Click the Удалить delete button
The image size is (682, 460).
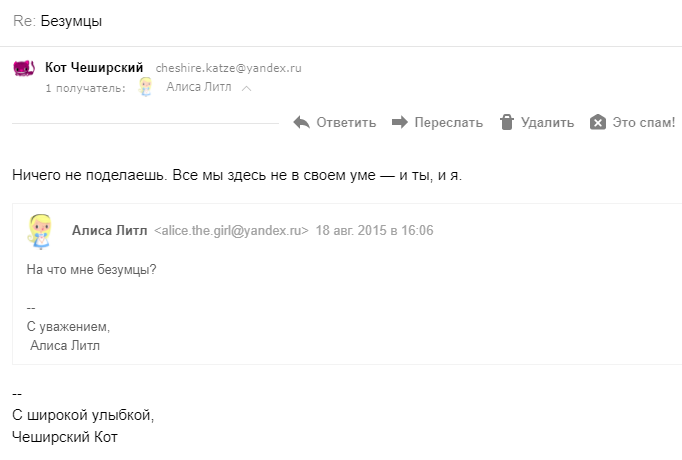[537, 123]
